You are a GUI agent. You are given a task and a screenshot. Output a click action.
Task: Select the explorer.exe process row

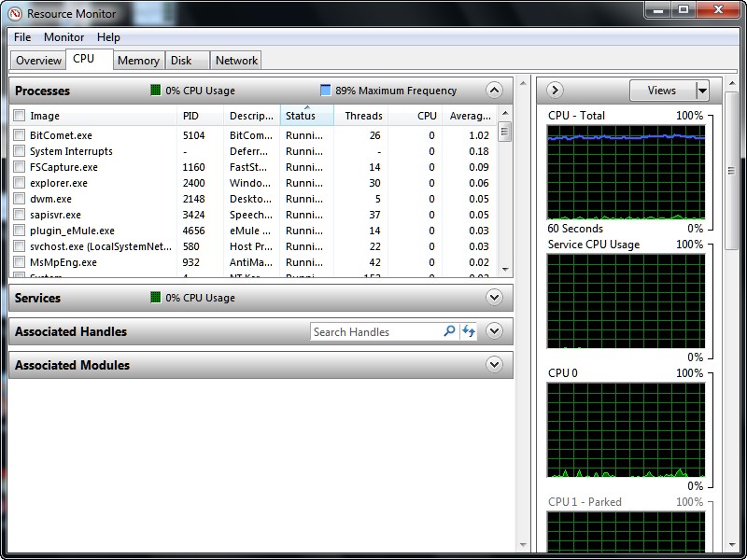(254, 183)
